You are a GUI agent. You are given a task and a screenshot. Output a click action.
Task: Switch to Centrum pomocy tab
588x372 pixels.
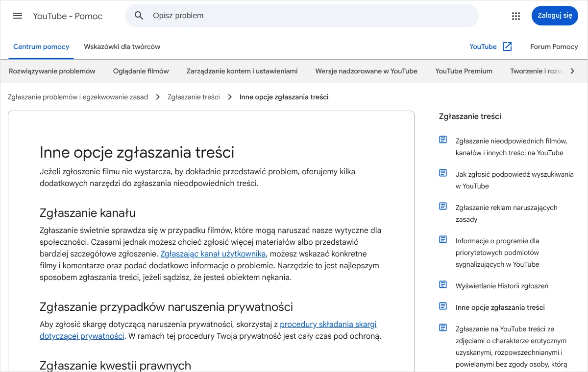(41, 47)
